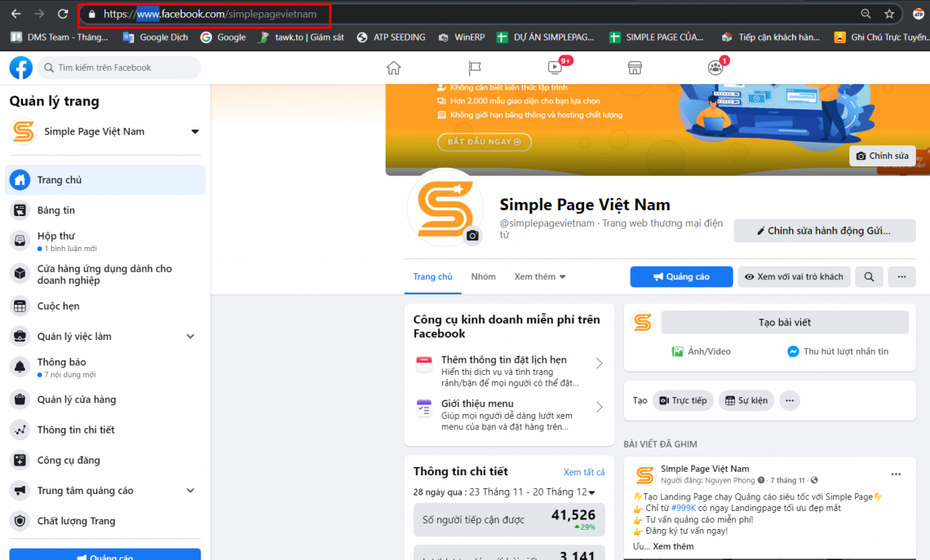Click the blue Quảng cáo button

[681, 277]
